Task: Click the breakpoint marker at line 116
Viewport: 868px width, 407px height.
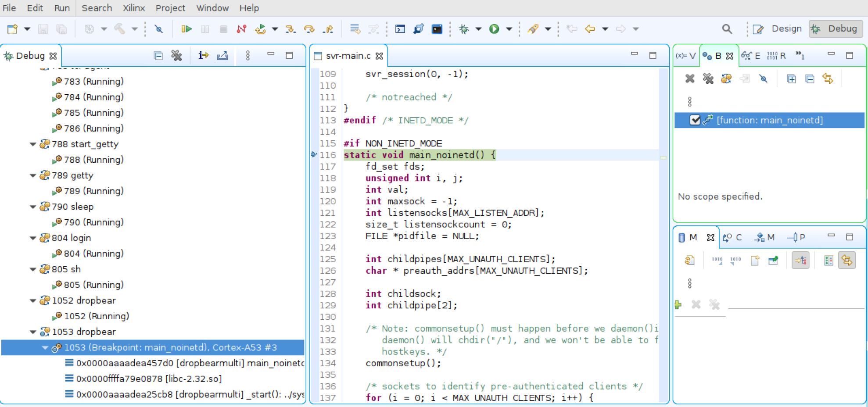Action: coord(314,155)
